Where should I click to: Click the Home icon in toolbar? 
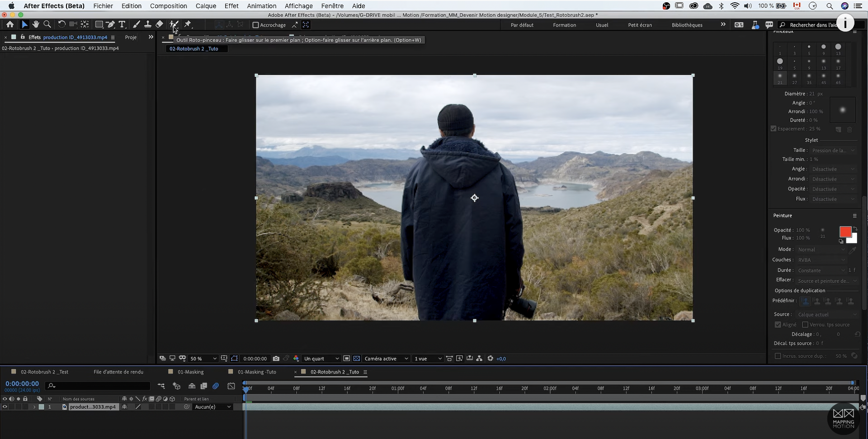(10, 24)
